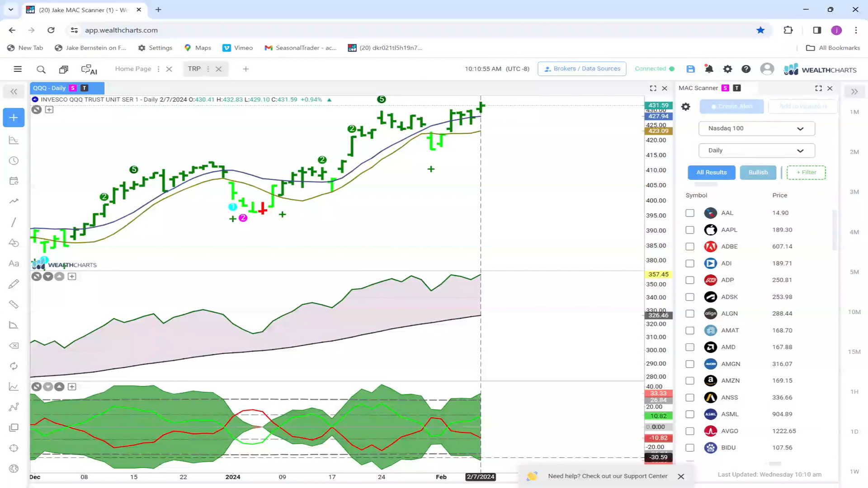868x488 pixels.
Task: Open chart type icon in left sidebar
Action: tap(14, 140)
